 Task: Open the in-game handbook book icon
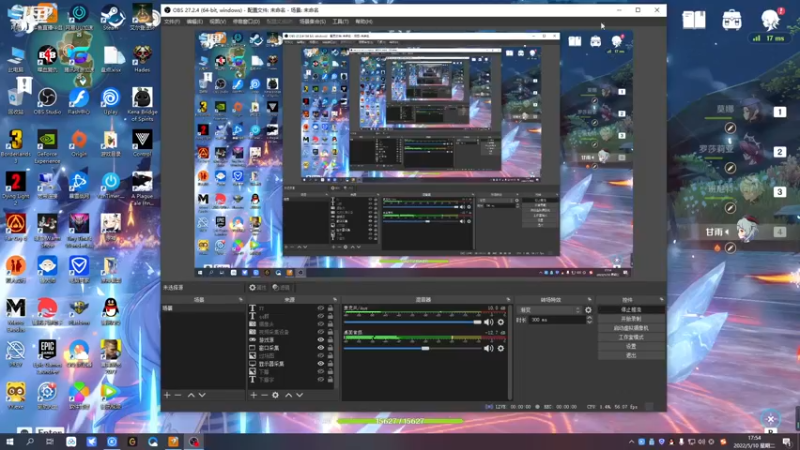click(x=694, y=20)
